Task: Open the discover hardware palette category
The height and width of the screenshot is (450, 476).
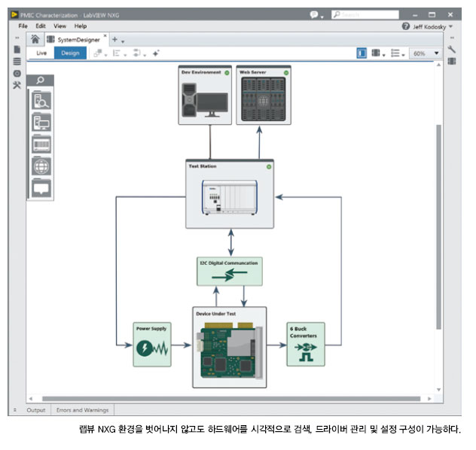Action: coord(41,101)
